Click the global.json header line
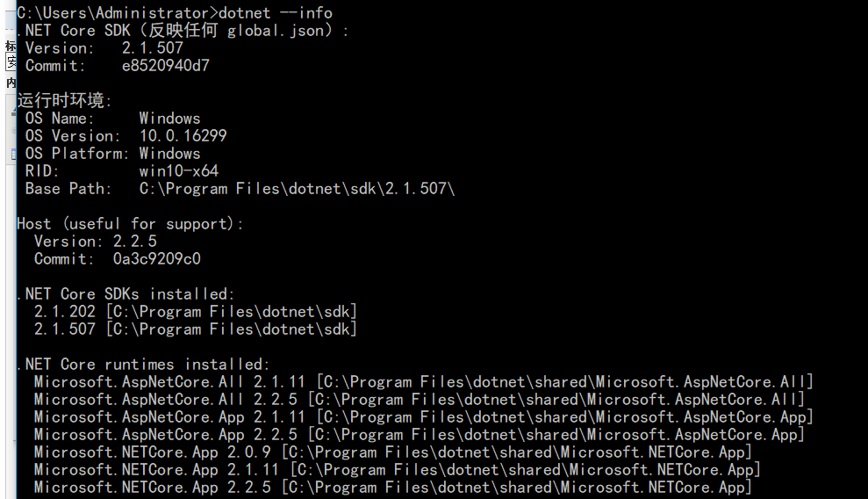 (183, 30)
